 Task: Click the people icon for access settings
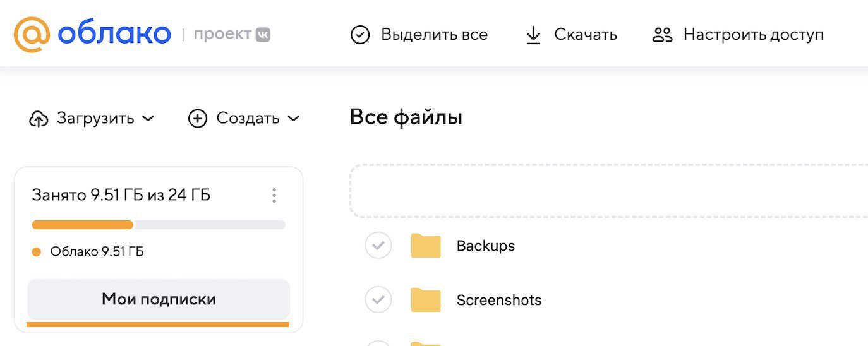coord(662,35)
